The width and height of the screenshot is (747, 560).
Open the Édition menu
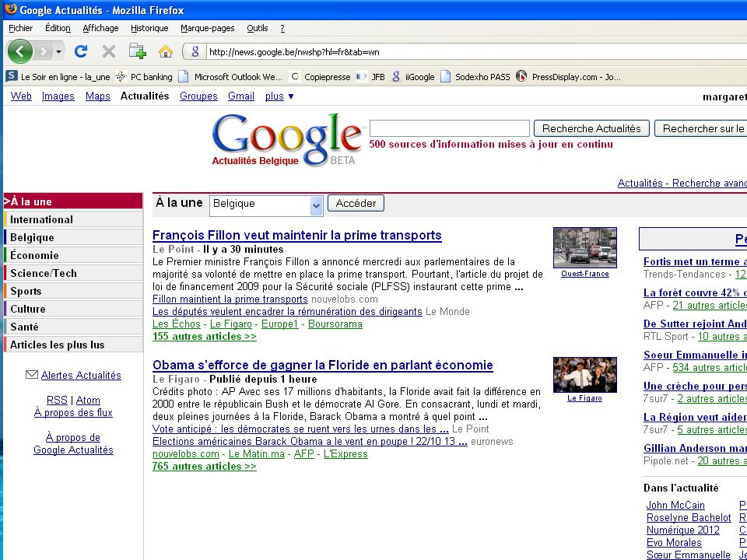click(x=58, y=28)
